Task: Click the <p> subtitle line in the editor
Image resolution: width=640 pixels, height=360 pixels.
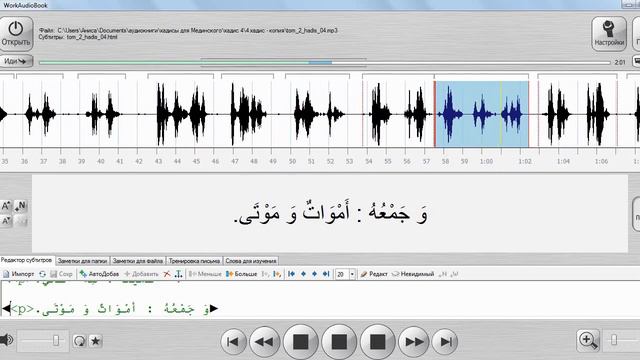Action: click(110, 309)
